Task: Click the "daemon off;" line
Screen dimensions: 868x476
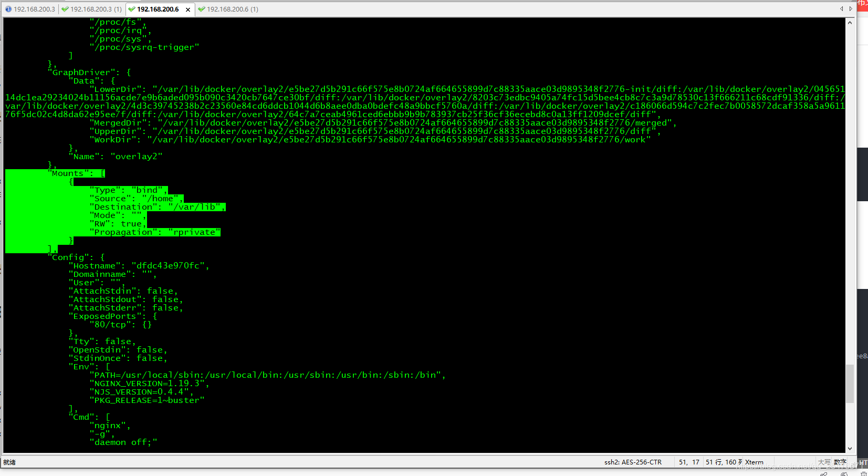Action: [x=123, y=442]
